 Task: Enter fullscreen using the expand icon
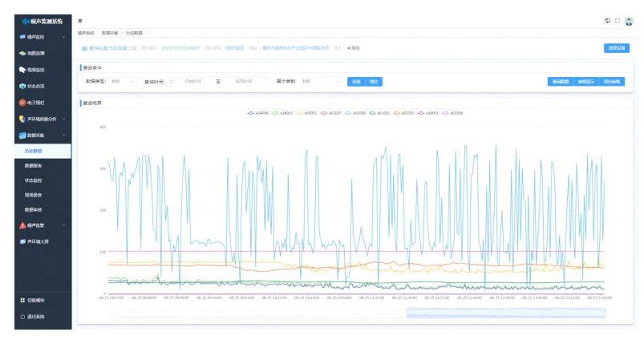(x=618, y=21)
